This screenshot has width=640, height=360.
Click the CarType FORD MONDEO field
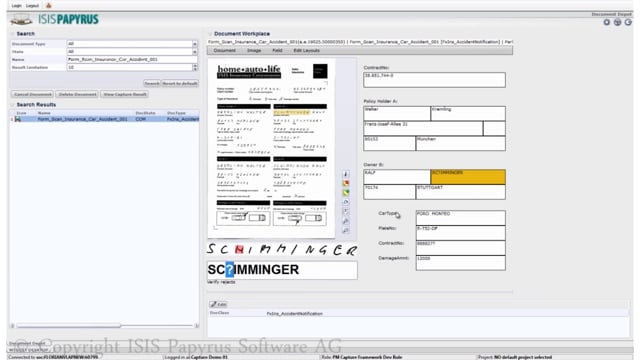click(461, 218)
